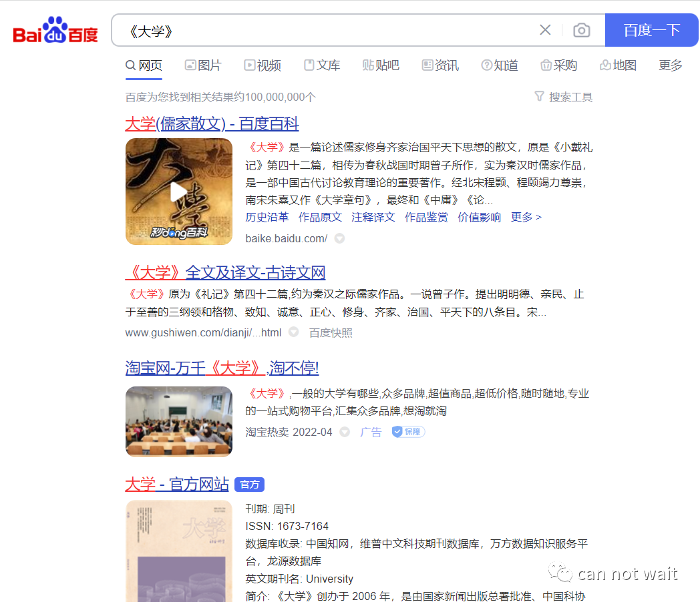Click the 英文期刊名: University text
The height and width of the screenshot is (602, 700).
299,579
